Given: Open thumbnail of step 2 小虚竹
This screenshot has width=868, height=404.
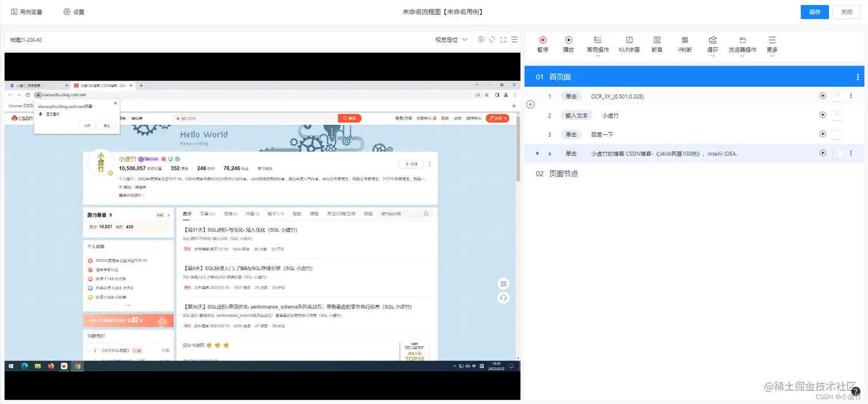Looking at the screenshot, I should pos(837,116).
